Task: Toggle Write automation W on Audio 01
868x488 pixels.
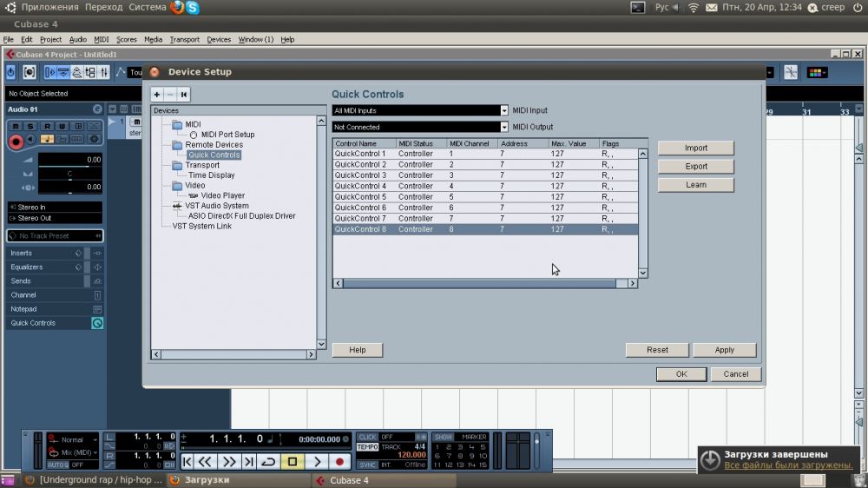Action: coord(62,126)
